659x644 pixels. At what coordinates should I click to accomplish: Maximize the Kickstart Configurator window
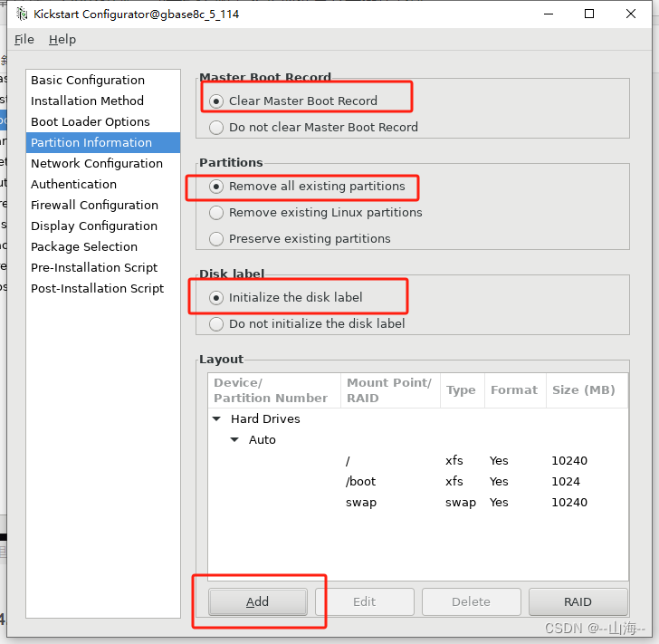(589, 14)
